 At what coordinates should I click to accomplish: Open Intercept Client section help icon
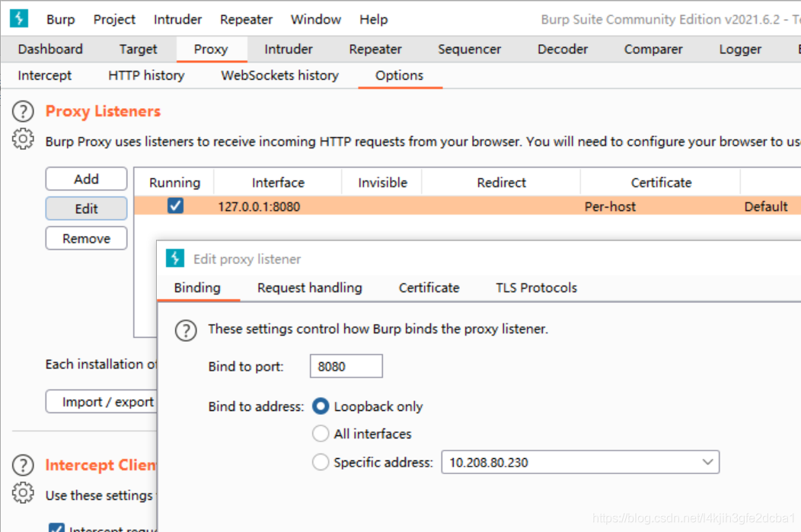click(23, 465)
